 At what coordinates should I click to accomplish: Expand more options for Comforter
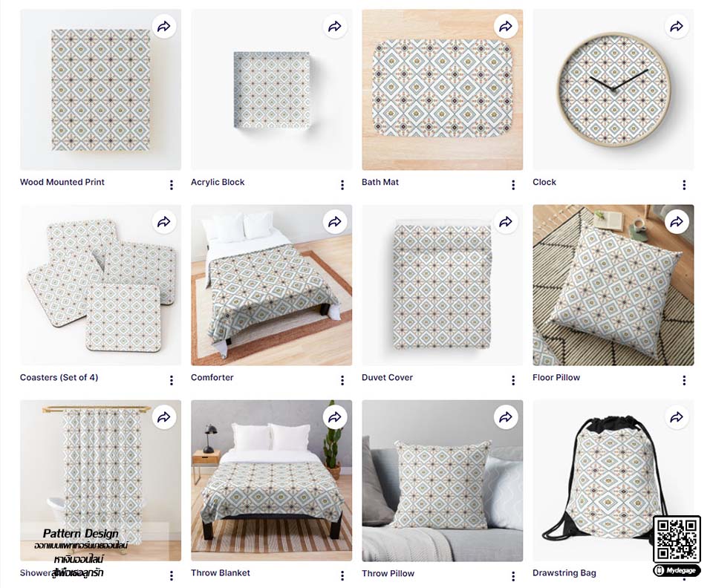click(342, 380)
